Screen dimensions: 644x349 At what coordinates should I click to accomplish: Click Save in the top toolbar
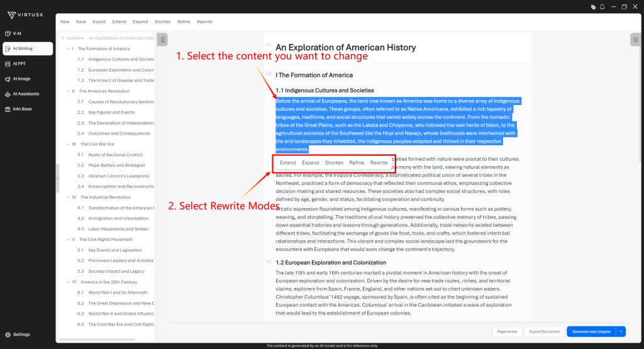pyautogui.click(x=81, y=22)
